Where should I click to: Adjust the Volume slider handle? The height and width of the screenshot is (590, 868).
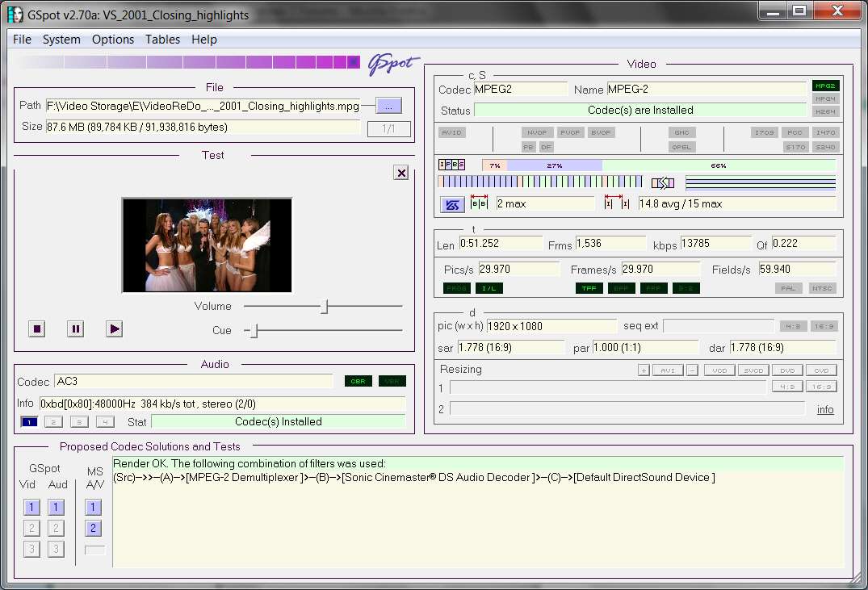325,306
